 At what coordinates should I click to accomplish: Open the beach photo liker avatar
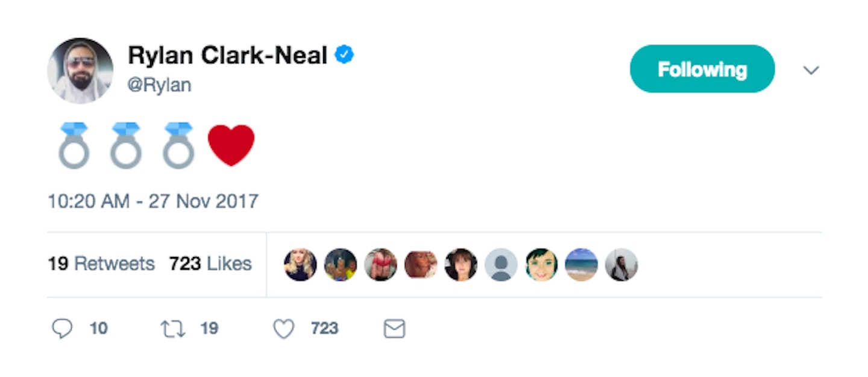(581, 264)
